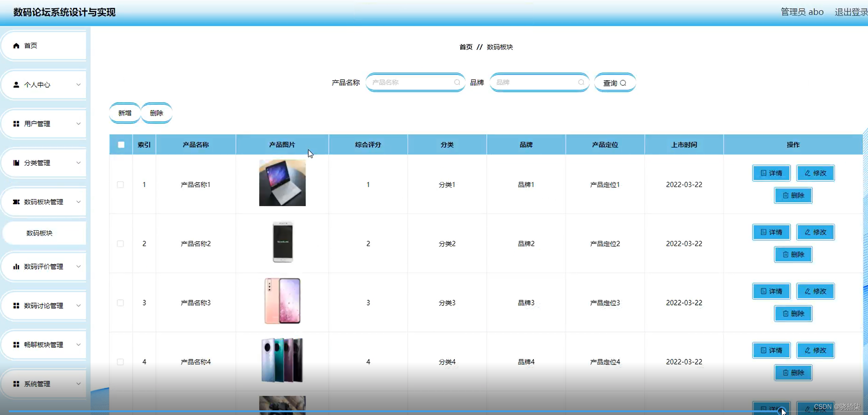868x415 pixels.
Task: Click 删除 for 产品名称1 row
Action: 793,195
